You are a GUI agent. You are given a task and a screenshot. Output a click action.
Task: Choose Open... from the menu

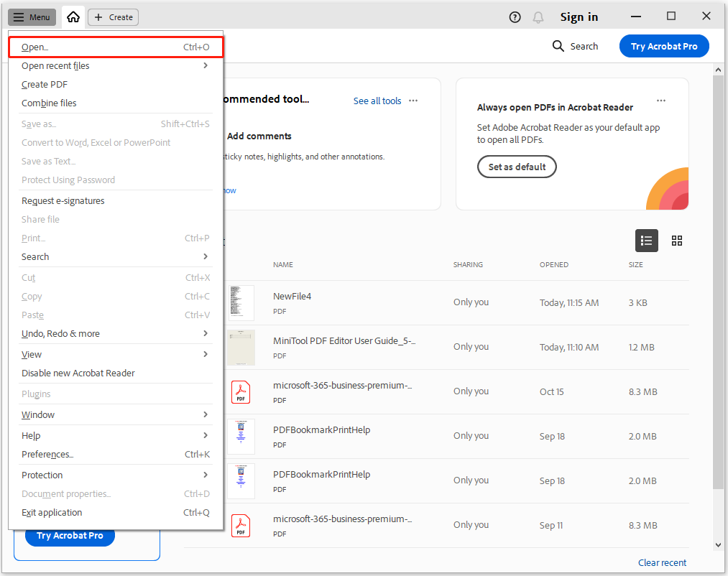coord(116,47)
